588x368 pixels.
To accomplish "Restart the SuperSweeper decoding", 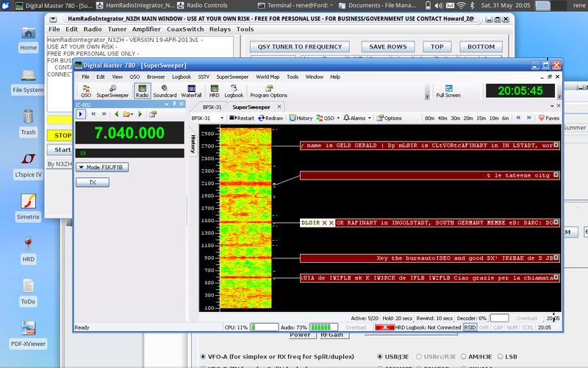I will [x=242, y=118].
